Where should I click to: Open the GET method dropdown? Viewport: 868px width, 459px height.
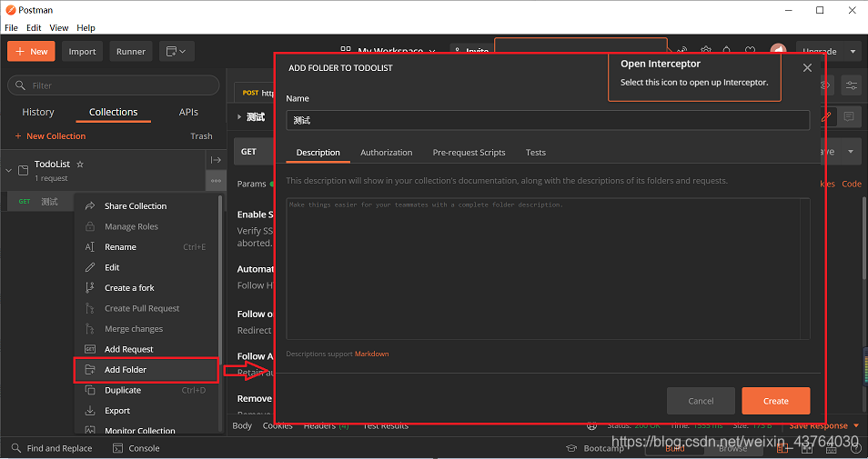click(x=255, y=152)
